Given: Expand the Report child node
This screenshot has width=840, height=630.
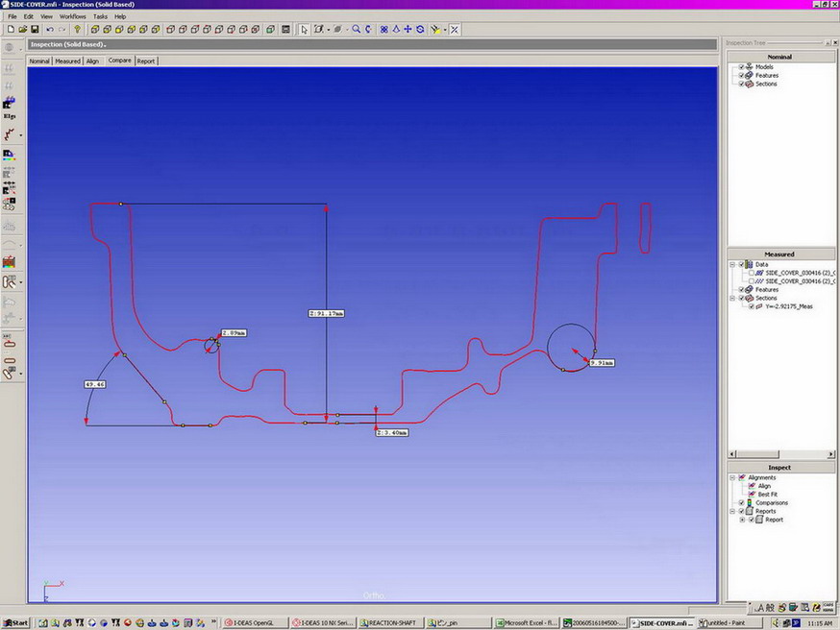Looking at the screenshot, I should pyautogui.click(x=742, y=520).
